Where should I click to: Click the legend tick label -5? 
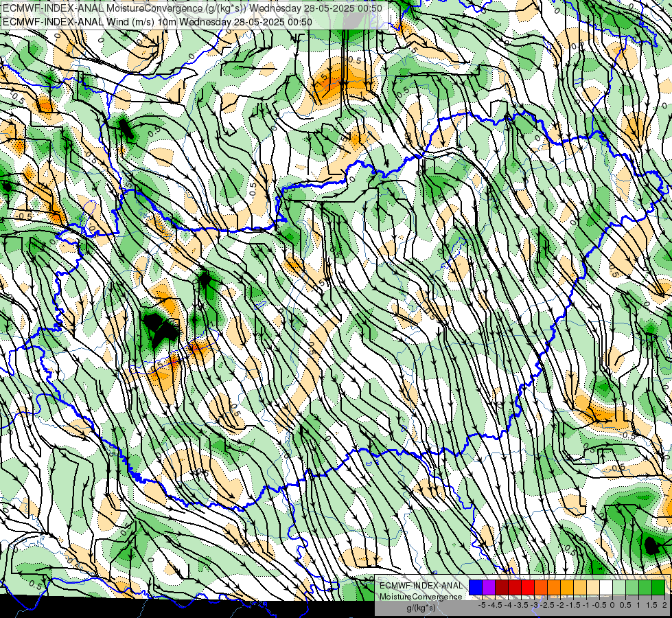click(482, 605)
